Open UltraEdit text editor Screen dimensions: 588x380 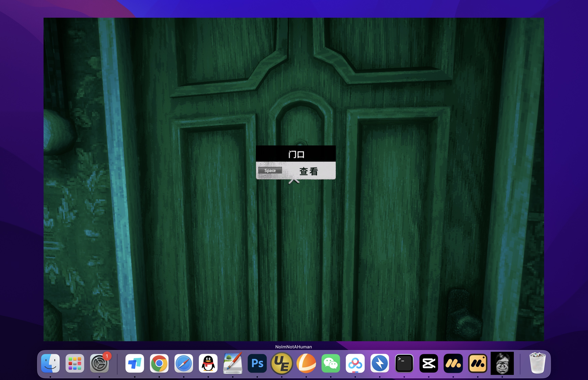[282, 363]
